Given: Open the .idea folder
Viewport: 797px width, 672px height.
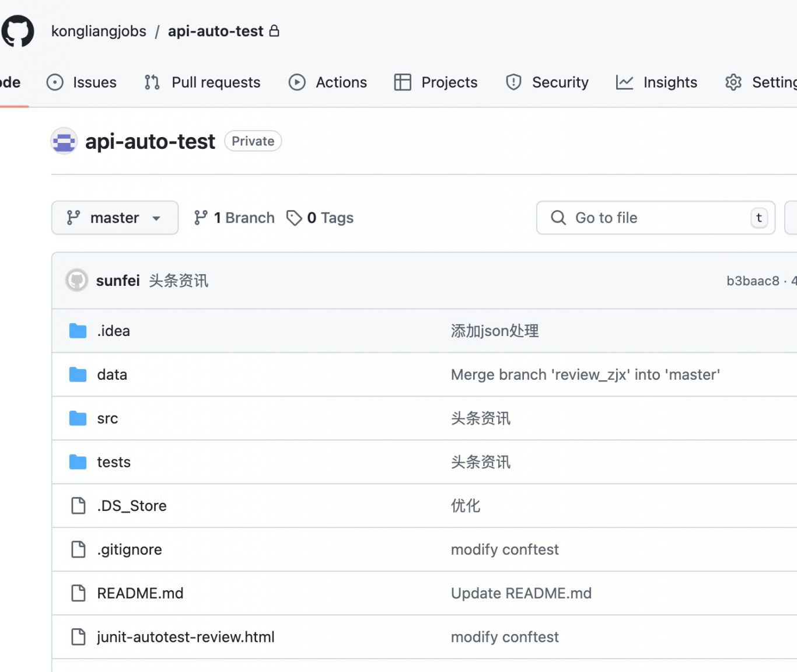Looking at the screenshot, I should coord(114,331).
